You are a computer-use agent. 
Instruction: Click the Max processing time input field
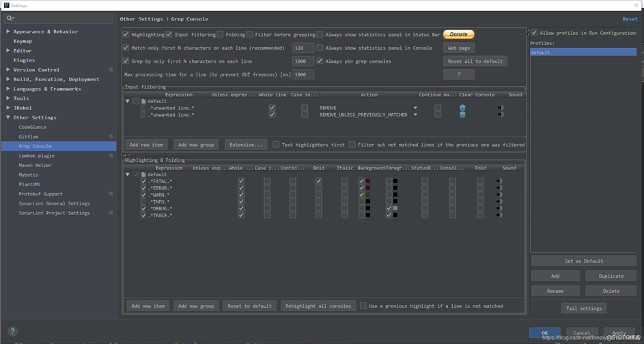(303, 74)
